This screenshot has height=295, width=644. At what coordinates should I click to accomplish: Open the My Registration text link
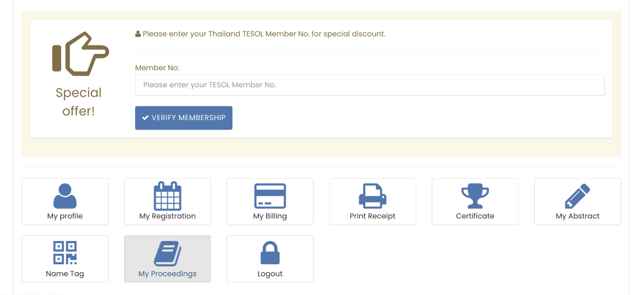[167, 216]
